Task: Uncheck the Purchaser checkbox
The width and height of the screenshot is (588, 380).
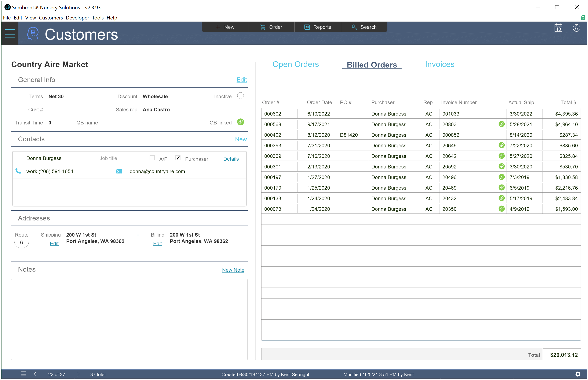Action: coord(178,158)
